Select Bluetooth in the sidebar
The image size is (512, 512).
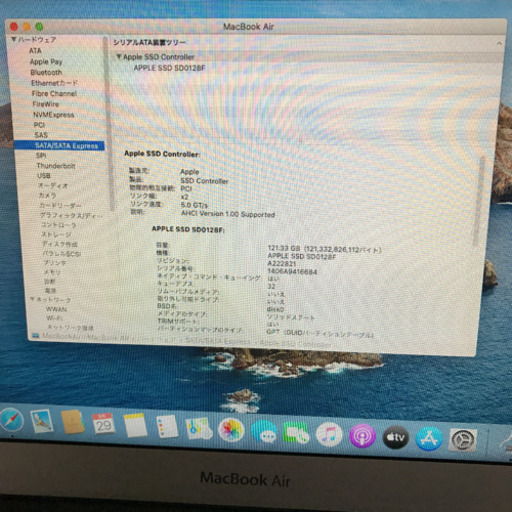(46, 72)
